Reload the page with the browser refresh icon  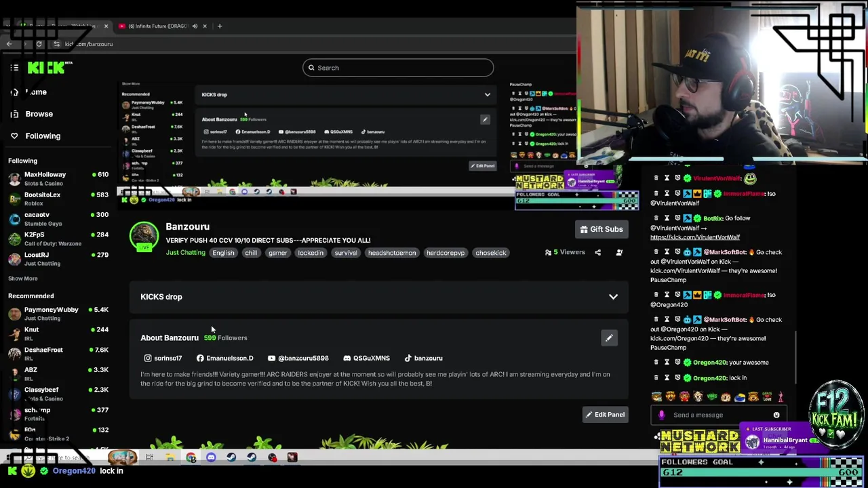[39, 44]
